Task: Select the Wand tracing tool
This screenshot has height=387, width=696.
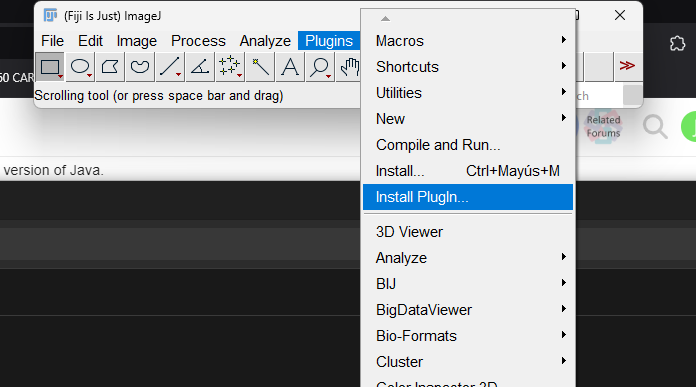Action: [x=260, y=67]
